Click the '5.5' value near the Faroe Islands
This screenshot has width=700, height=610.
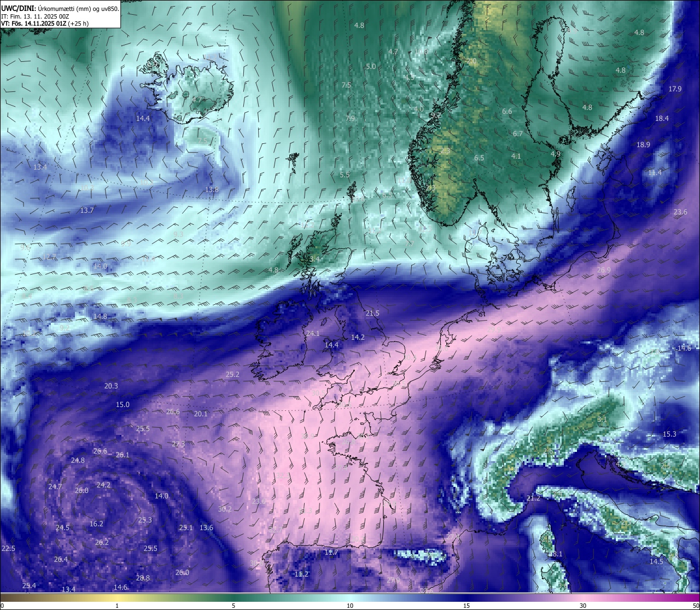coord(345,175)
